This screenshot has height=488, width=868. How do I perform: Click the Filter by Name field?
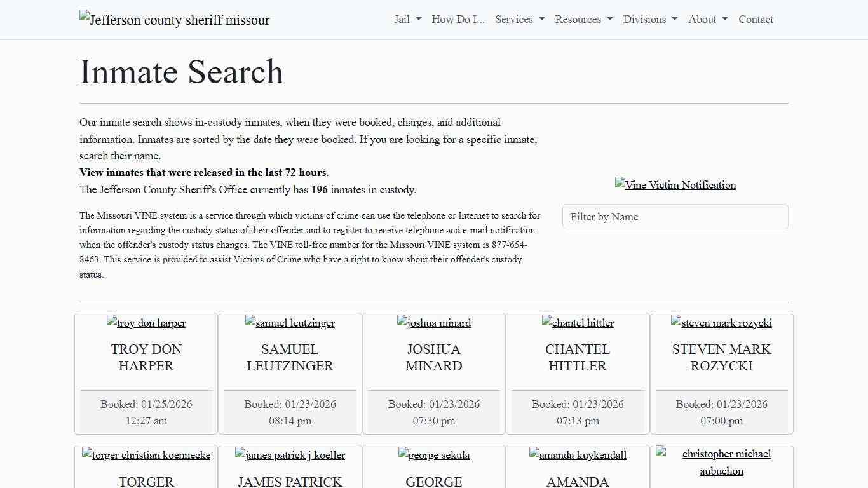point(675,217)
